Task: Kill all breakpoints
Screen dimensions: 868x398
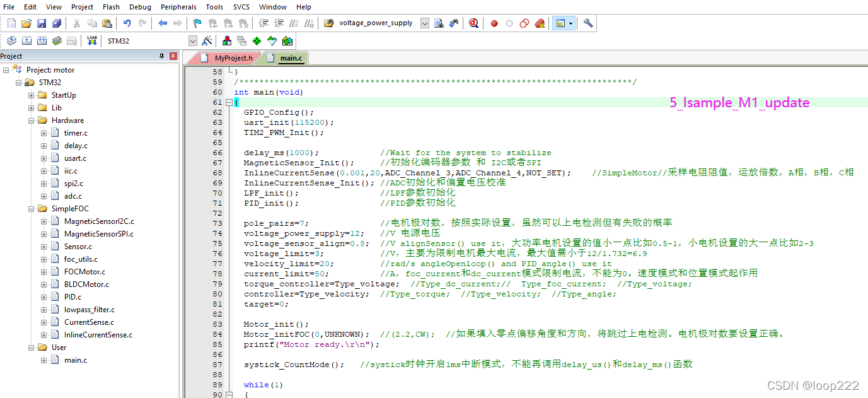Action: [x=540, y=23]
